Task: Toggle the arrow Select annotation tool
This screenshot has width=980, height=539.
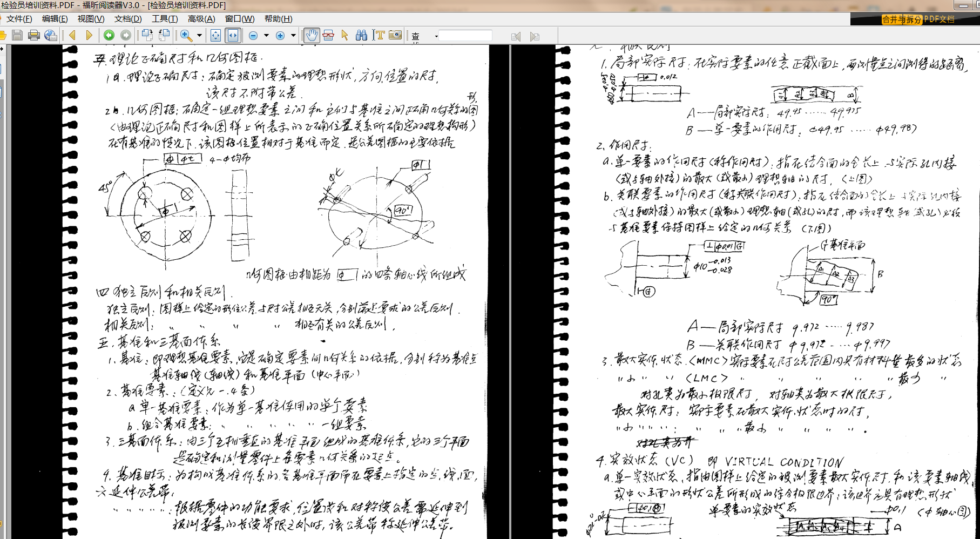Action: point(344,36)
